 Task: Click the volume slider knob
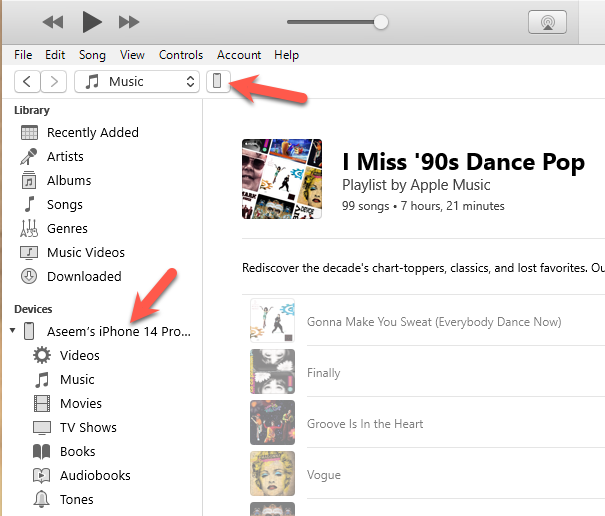381,22
